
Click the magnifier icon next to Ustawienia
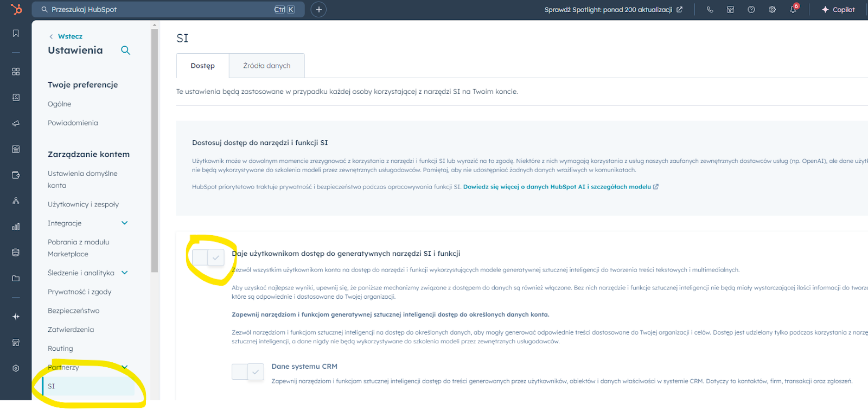(125, 51)
